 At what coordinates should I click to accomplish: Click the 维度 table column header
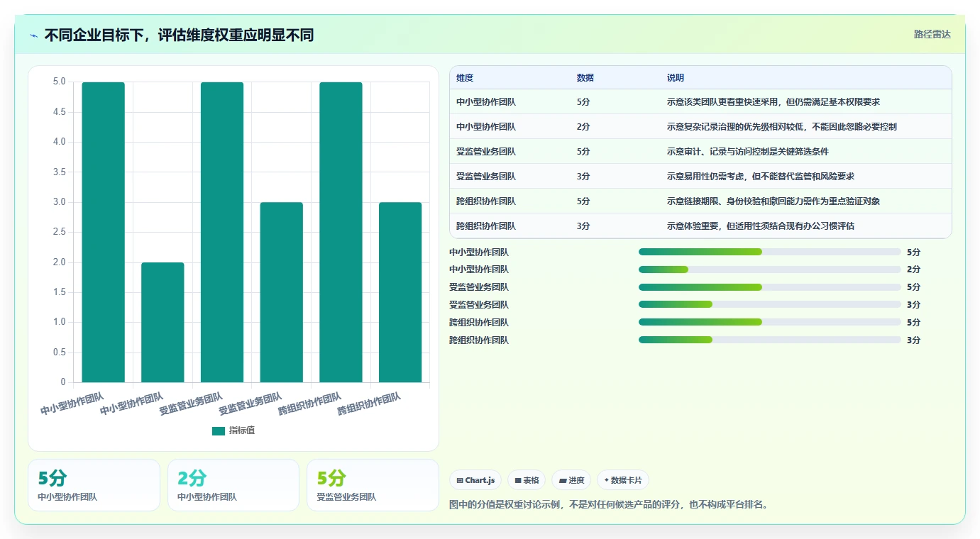(465, 77)
